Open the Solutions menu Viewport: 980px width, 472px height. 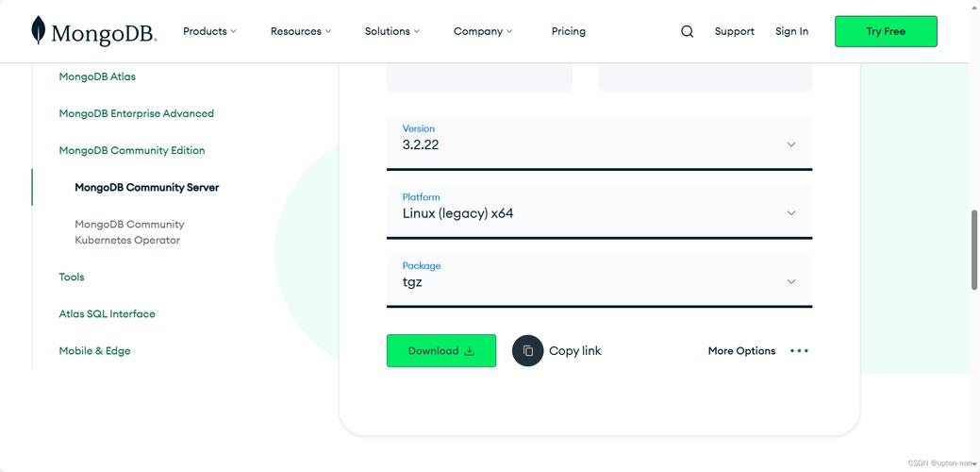[x=392, y=31]
